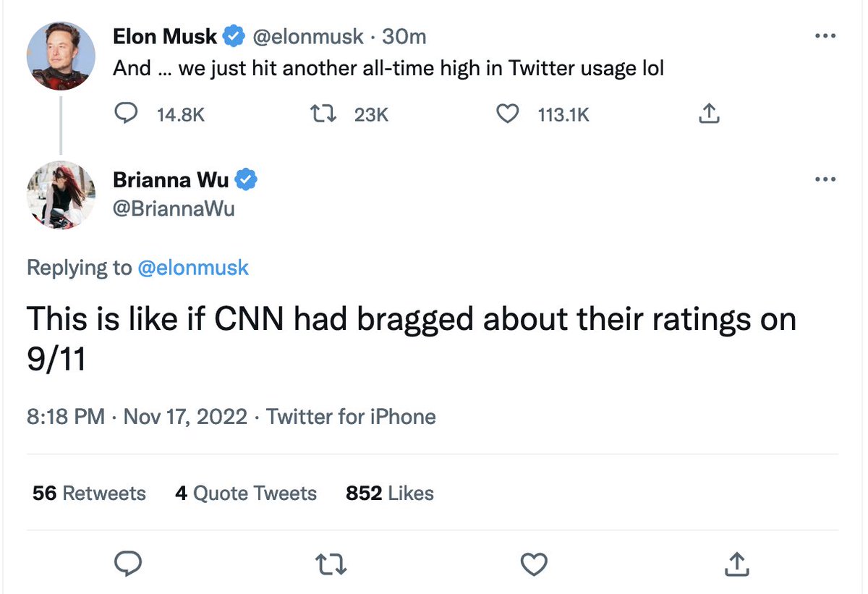Open the Brianna Wu display name
This screenshot has width=868, height=594.
click(171, 179)
